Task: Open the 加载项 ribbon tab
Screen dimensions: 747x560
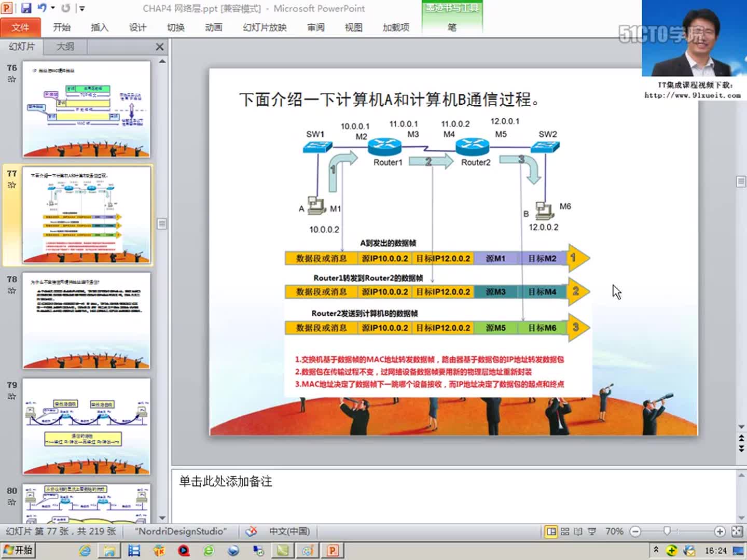Action: 396,27
